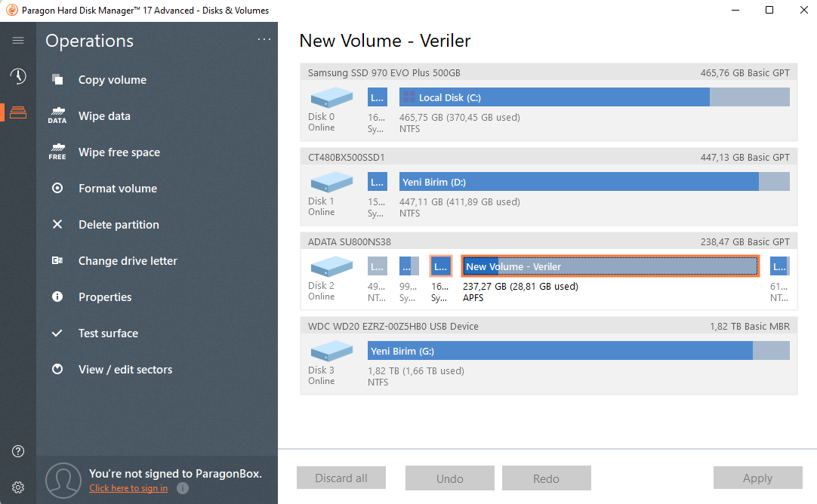Select the Disks & Volumes sidebar icon

(x=18, y=112)
